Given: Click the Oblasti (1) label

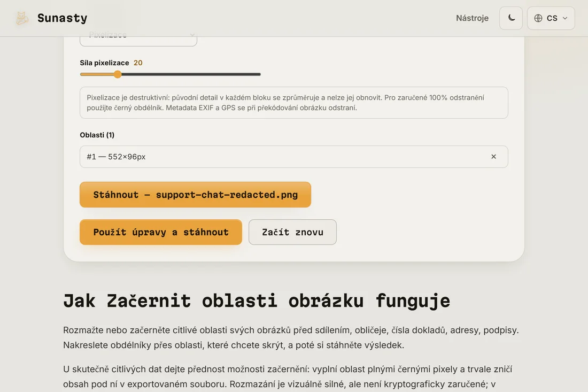Looking at the screenshot, I should click(x=97, y=135).
